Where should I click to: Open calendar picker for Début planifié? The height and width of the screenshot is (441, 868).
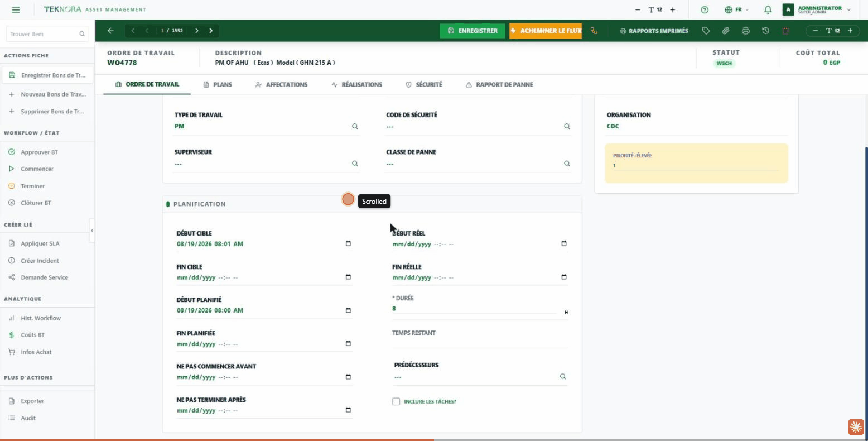pyautogui.click(x=349, y=310)
